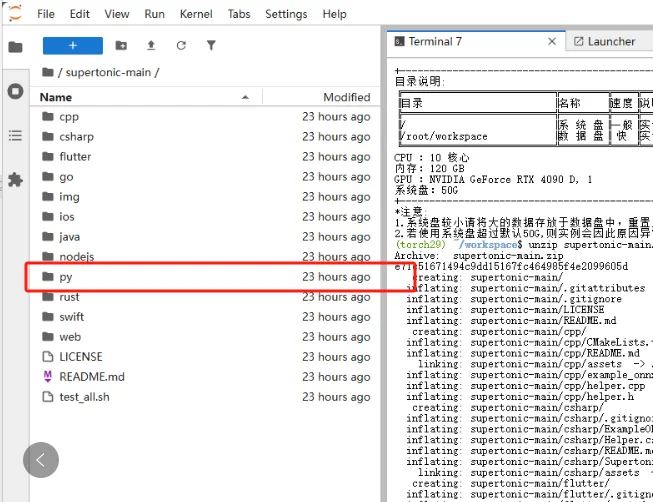Click the root folder icon in breadcrumb
653x502 pixels.
pyautogui.click(x=48, y=72)
